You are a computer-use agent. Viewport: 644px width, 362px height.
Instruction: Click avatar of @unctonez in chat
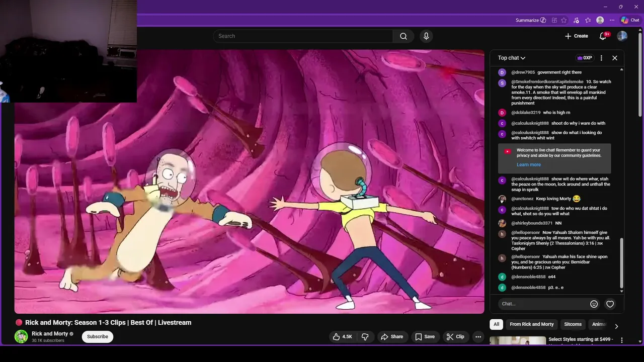click(502, 199)
